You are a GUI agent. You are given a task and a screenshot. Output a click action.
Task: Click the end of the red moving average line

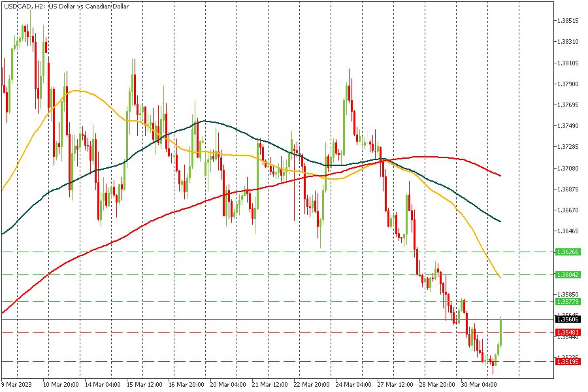pyautogui.click(x=500, y=175)
